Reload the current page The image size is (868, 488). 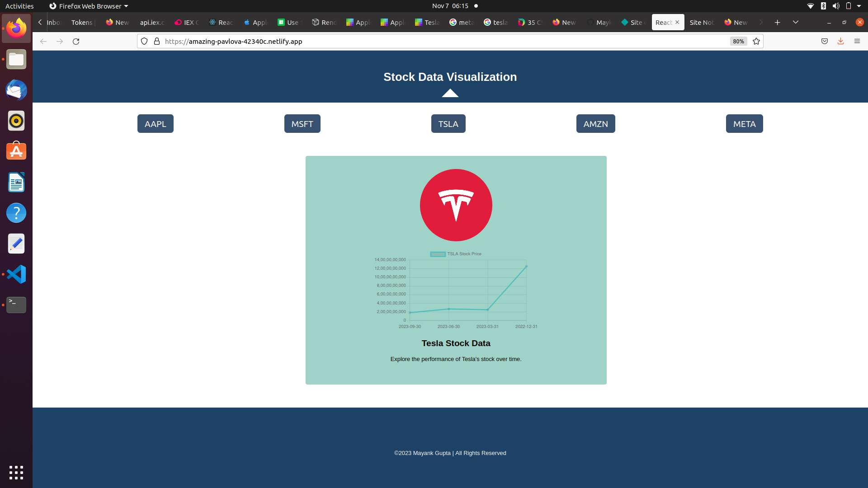[x=76, y=41]
